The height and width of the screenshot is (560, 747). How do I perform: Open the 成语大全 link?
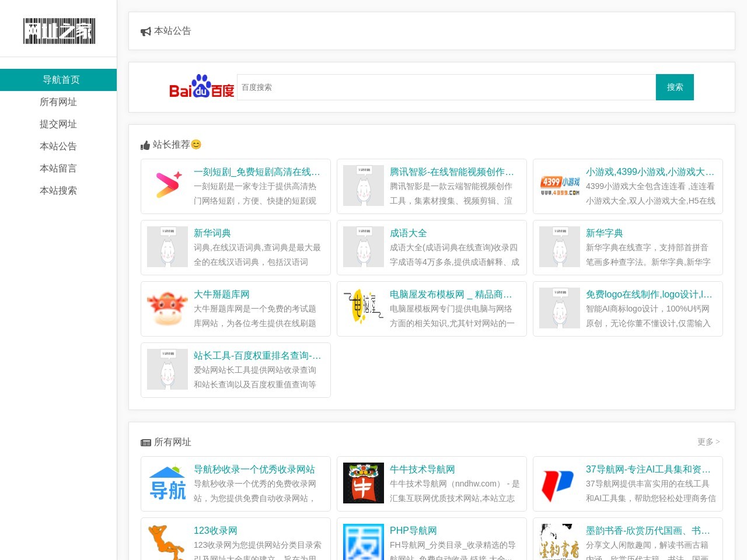[x=409, y=233]
